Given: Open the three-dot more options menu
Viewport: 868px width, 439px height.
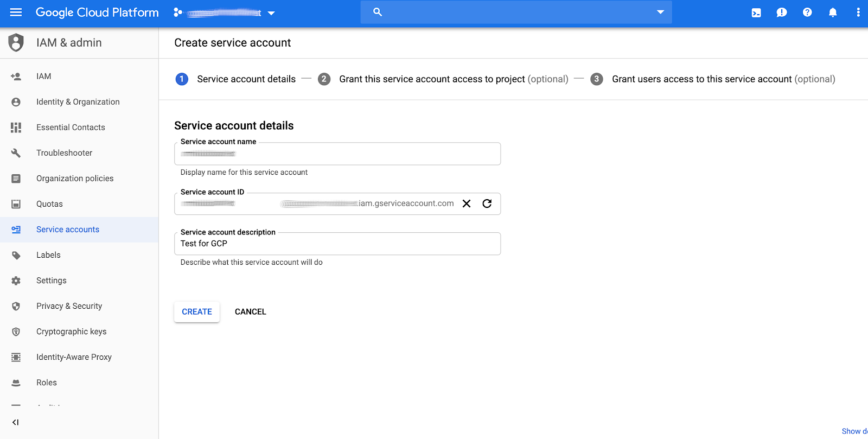Looking at the screenshot, I should pyautogui.click(x=858, y=12).
